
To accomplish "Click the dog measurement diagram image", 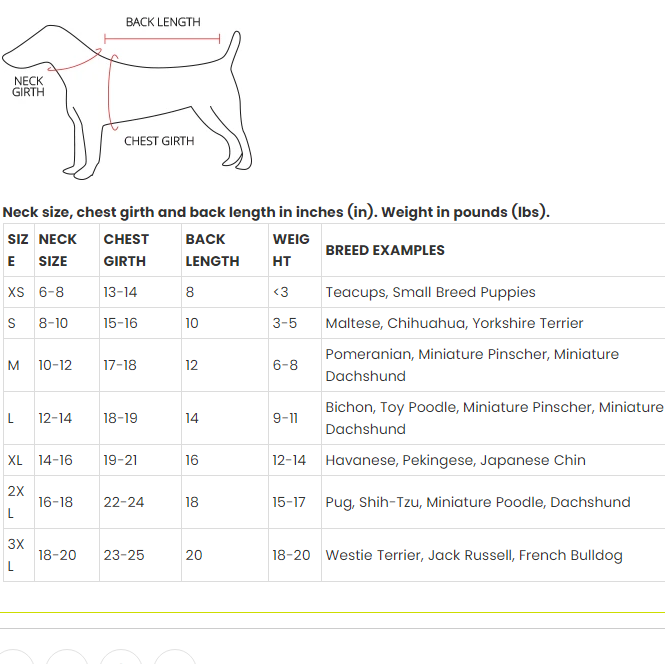I will [x=127, y=98].
